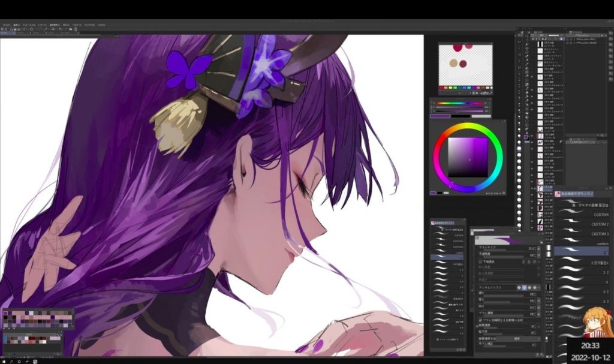The image size is (614, 364).
Task: Click the color set palette at canvas bottom-left
Action: (37, 319)
